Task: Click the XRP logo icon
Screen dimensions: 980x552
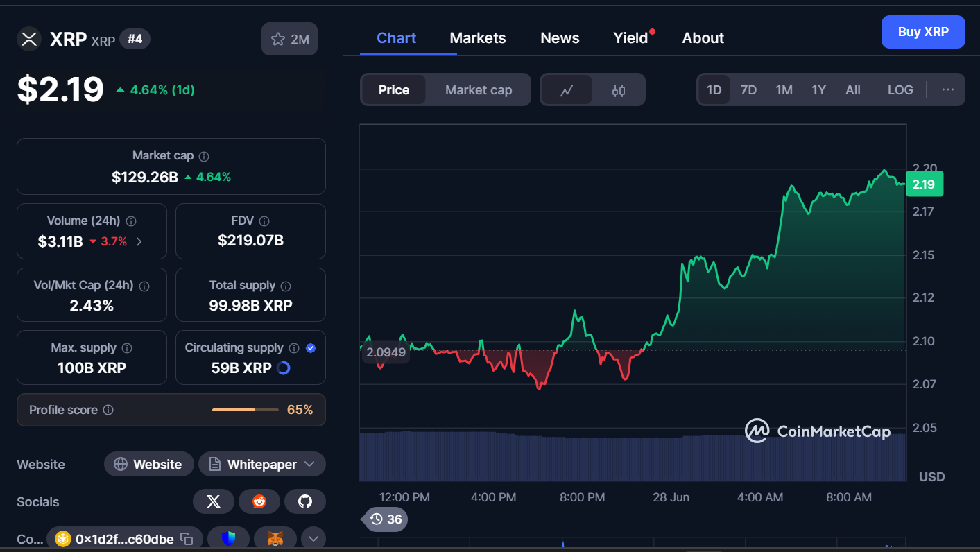Action: [29, 39]
